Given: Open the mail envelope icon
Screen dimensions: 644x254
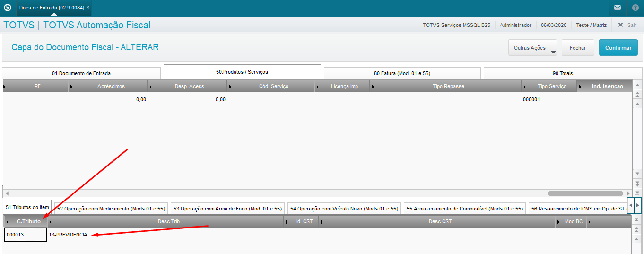Looking at the screenshot, I should click(x=618, y=8).
